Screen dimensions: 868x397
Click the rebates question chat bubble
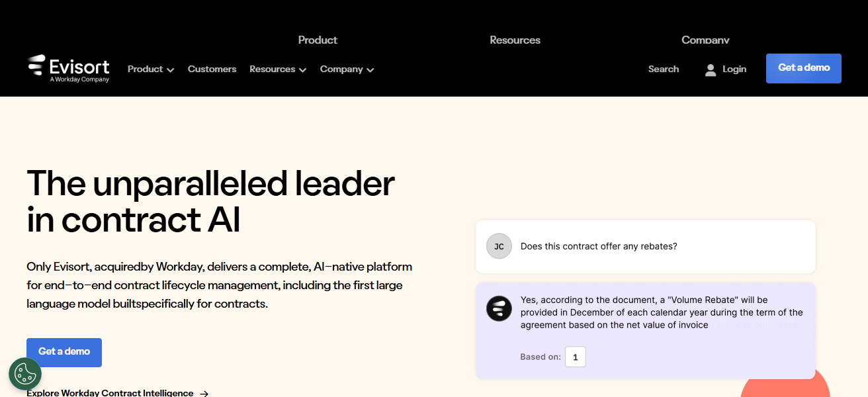click(645, 247)
